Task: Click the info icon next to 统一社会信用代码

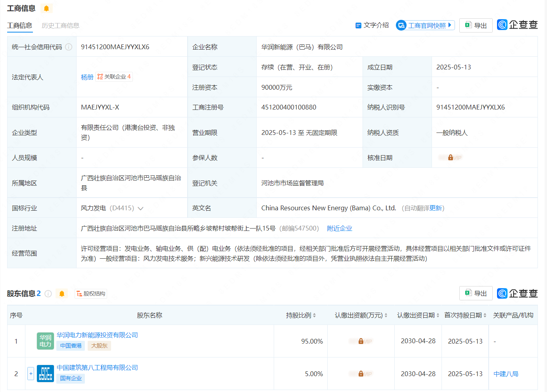Action: [69, 46]
